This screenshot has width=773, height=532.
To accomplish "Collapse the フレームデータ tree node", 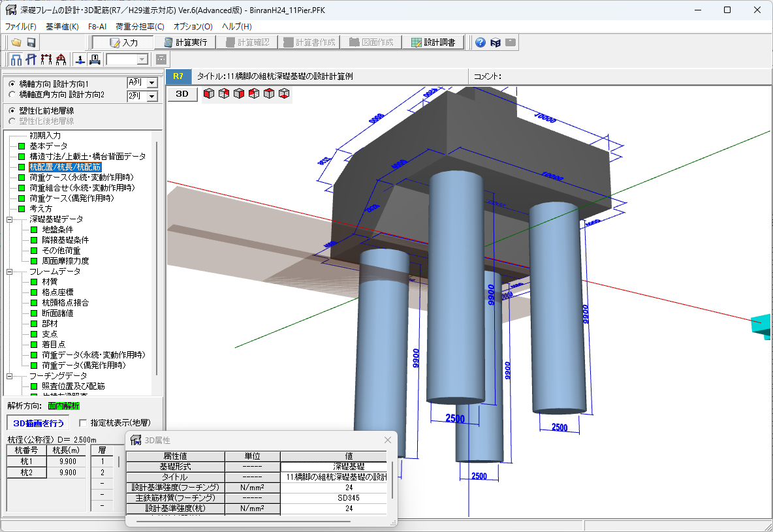I will (x=10, y=272).
